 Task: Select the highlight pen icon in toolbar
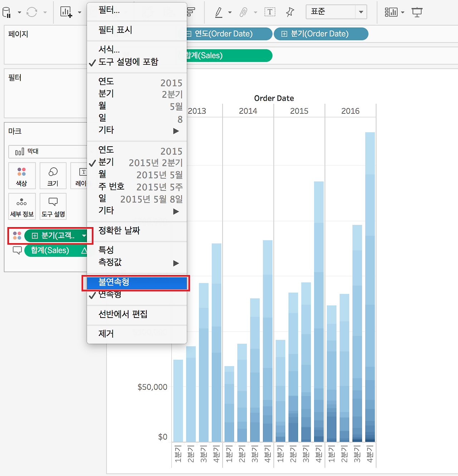click(x=219, y=13)
